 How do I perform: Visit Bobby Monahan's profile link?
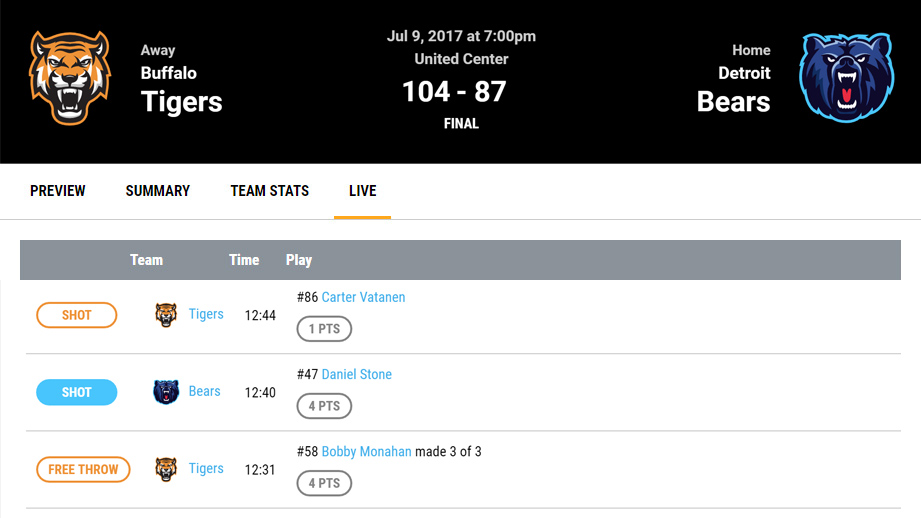[366, 451]
